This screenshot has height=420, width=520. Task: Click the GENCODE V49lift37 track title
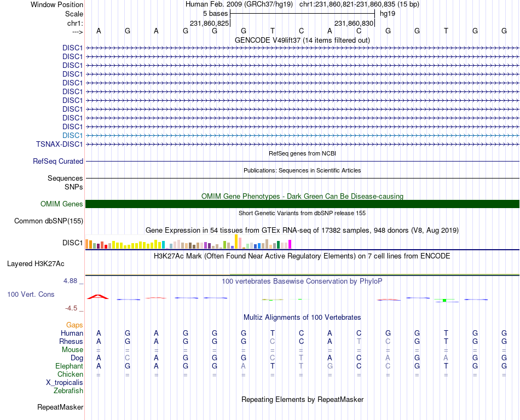coord(302,40)
